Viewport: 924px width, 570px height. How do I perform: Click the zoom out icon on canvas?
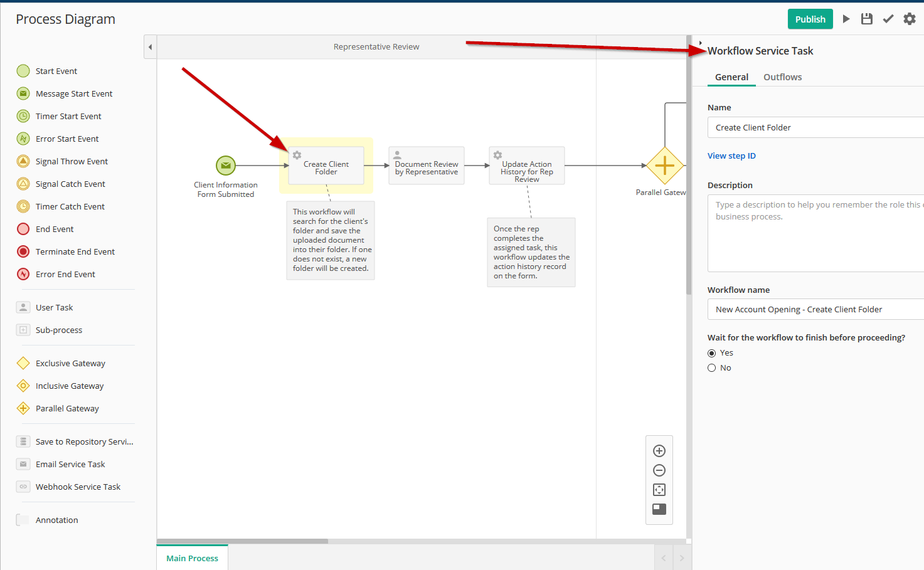coord(659,470)
